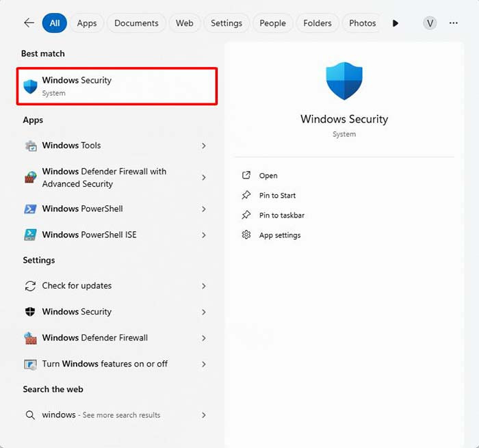
Task: Expand the Turn Windows features chevron
Action: pyautogui.click(x=204, y=364)
